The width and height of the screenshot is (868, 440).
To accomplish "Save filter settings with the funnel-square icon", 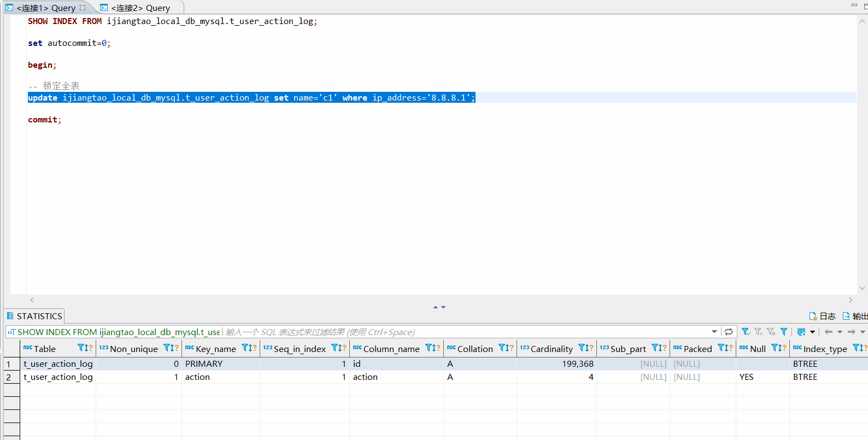I will pyautogui.click(x=771, y=332).
